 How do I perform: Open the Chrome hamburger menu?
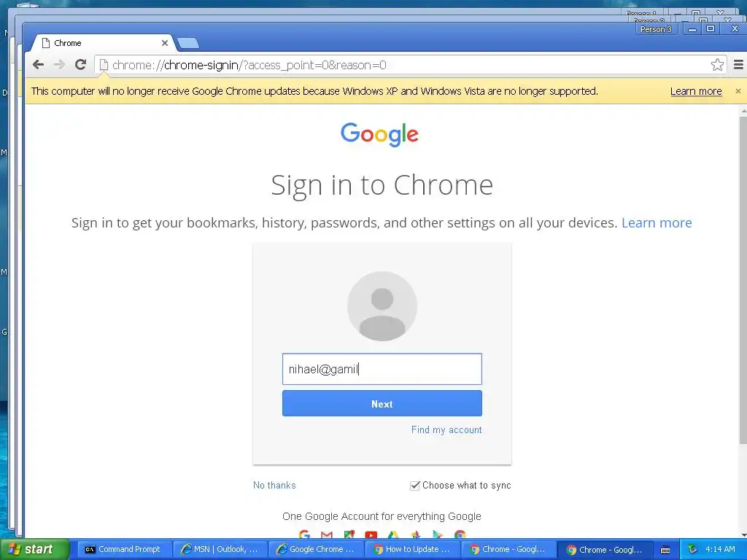738,64
